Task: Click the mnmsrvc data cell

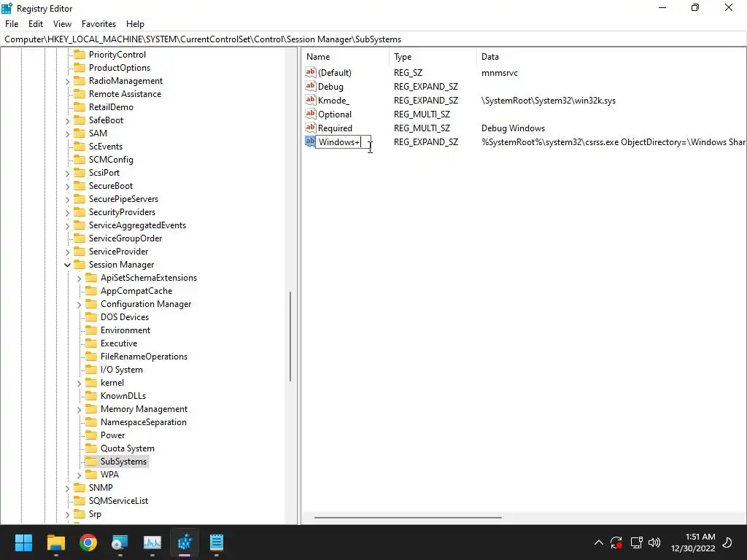Action: 499,73
